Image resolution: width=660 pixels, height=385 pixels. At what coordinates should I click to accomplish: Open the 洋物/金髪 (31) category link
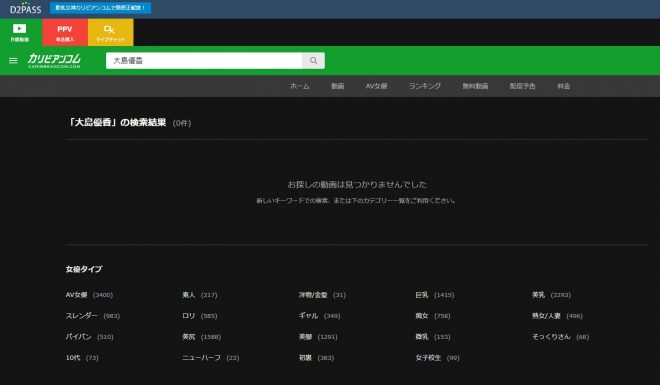[322, 295]
